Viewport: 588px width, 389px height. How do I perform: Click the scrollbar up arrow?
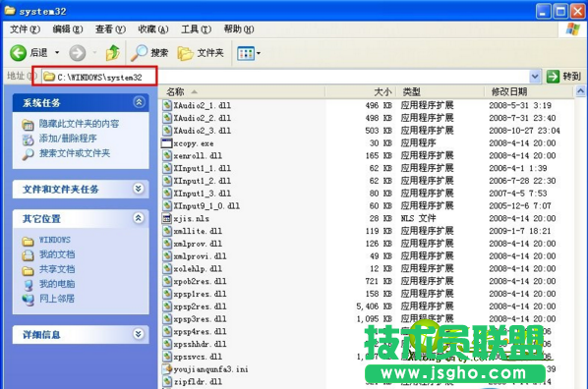(580, 91)
